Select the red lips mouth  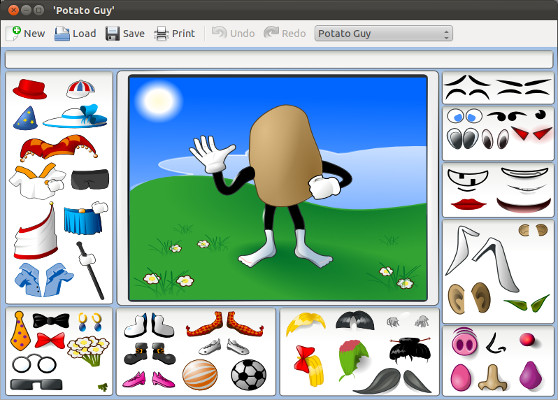[468, 204]
